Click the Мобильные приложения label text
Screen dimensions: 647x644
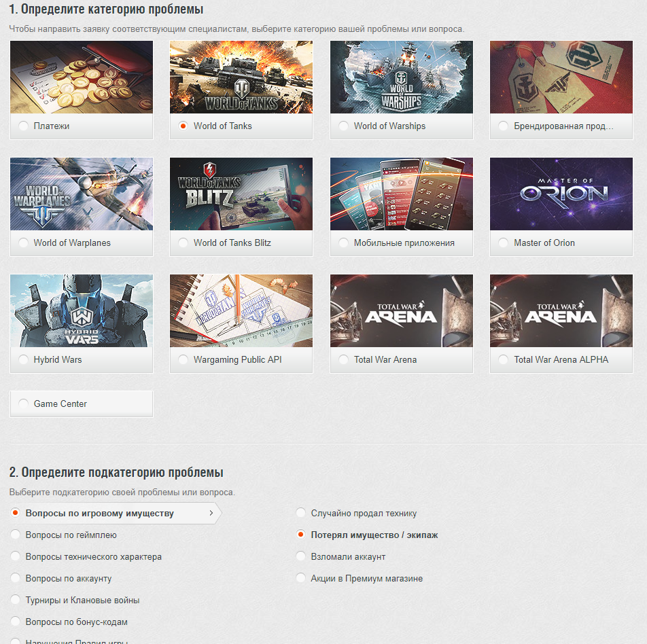(x=404, y=243)
